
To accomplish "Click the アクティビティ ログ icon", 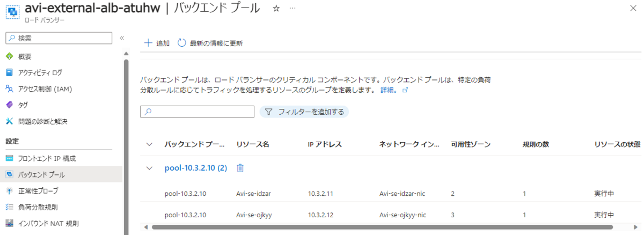I will [x=9, y=72].
